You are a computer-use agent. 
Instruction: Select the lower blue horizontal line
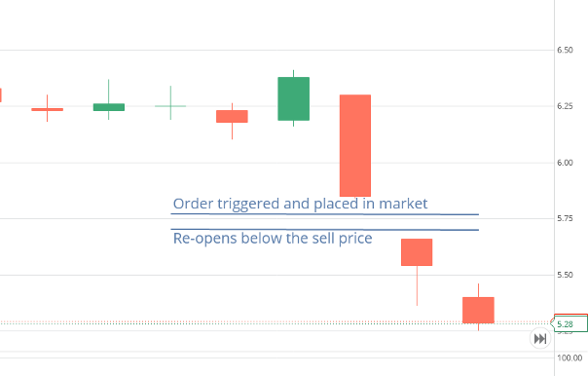(325, 229)
